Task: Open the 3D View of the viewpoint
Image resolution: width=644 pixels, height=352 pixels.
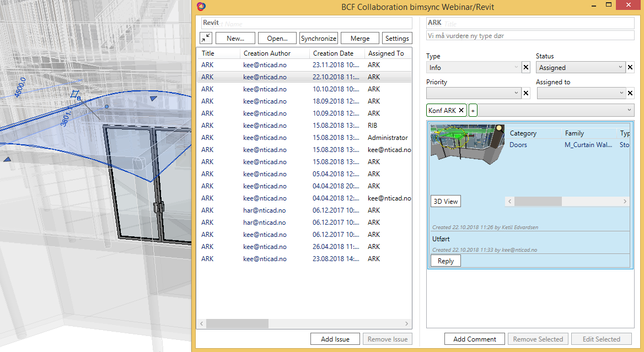Action: 446,201
